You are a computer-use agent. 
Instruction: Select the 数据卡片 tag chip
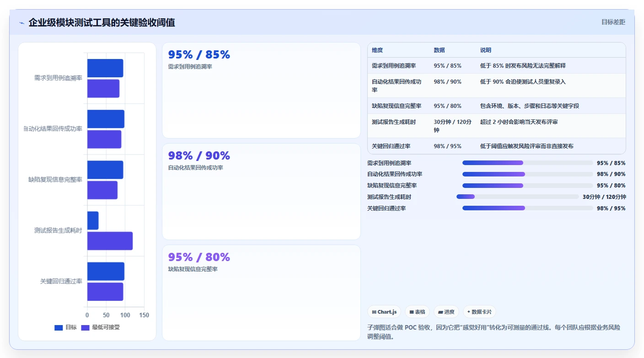(479, 312)
